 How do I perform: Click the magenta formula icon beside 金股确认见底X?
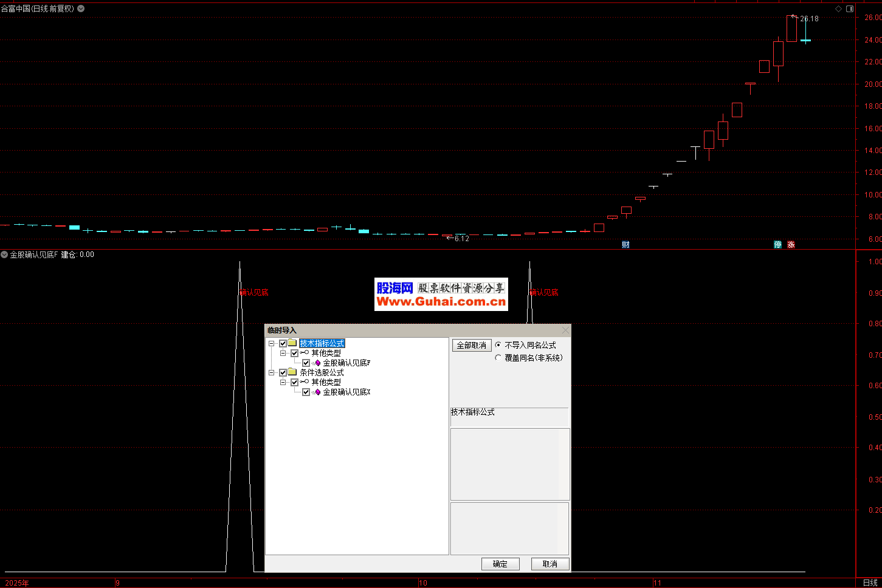point(317,392)
